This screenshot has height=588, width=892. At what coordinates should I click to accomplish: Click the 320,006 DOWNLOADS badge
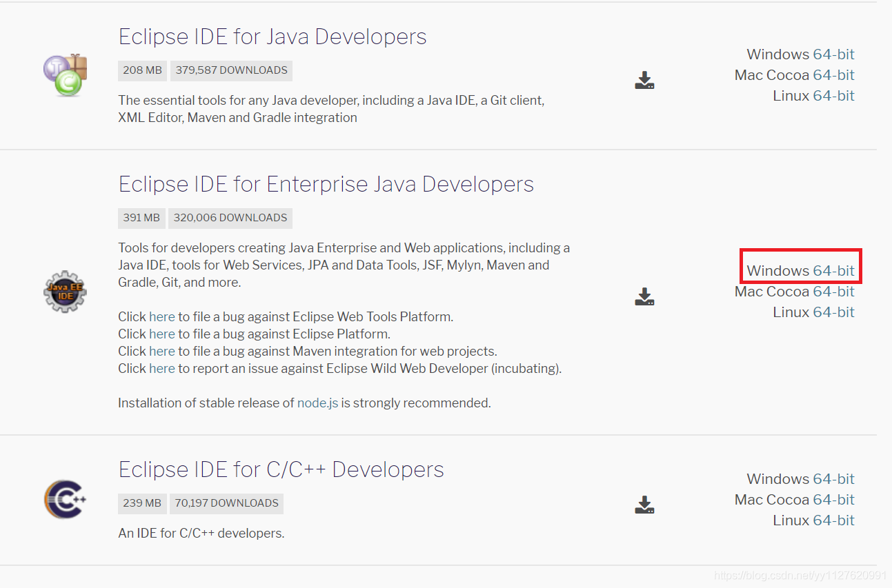click(230, 218)
